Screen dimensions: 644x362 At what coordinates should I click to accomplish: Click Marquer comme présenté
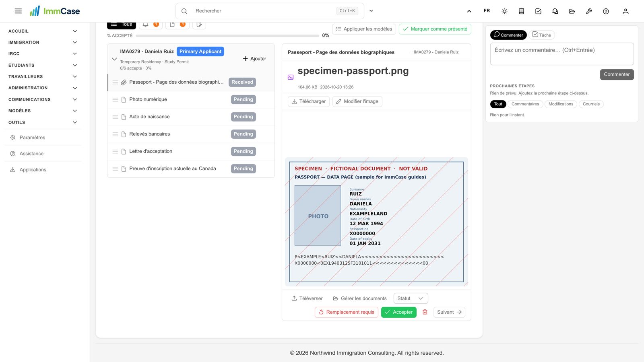(x=435, y=29)
